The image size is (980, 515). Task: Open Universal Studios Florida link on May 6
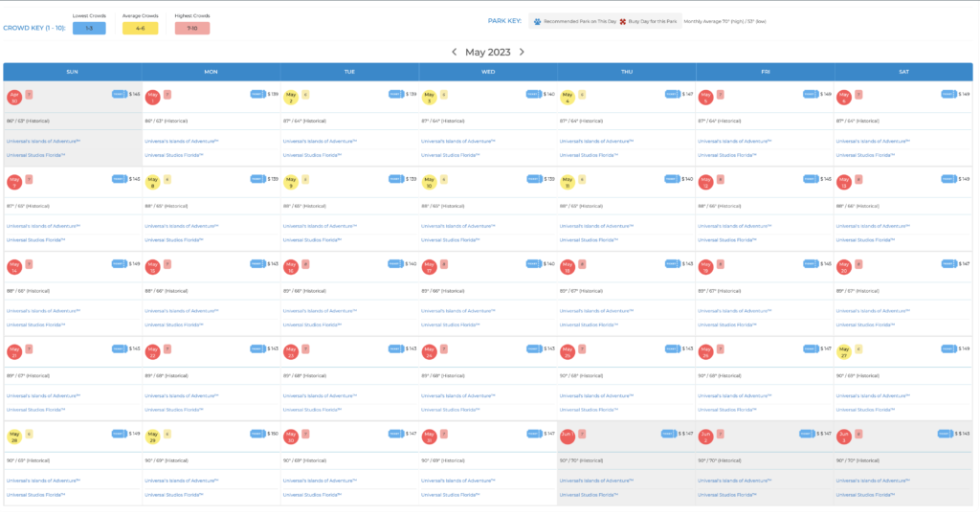(870, 154)
